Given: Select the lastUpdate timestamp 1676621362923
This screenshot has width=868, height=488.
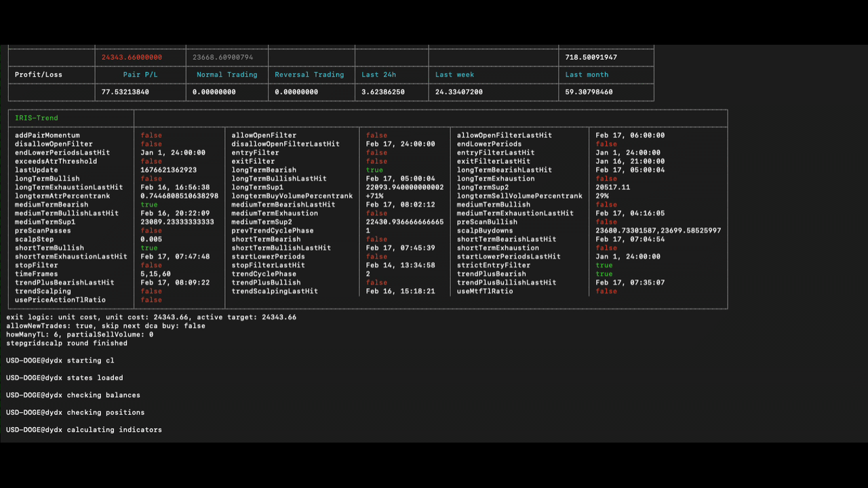Looking at the screenshot, I should click(169, 170).
